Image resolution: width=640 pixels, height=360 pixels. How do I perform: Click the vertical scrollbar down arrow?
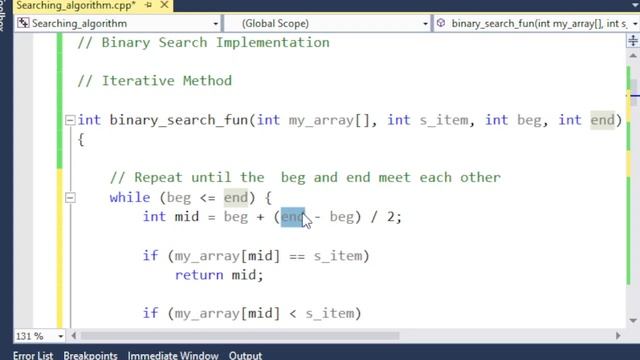tap(633, 320)
